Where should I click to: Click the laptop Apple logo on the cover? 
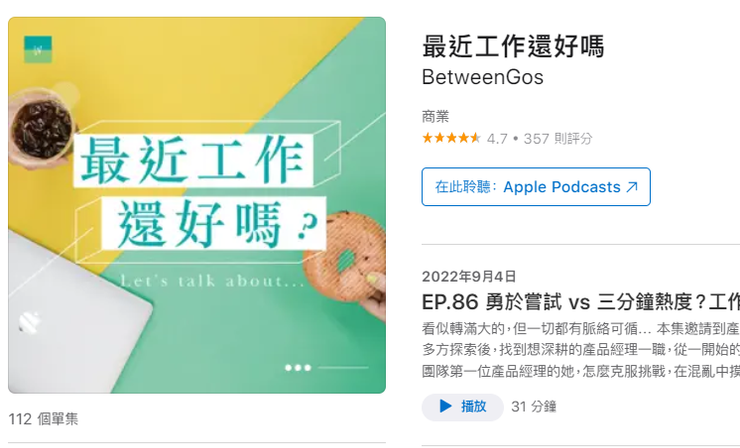[x=29, y=323]
